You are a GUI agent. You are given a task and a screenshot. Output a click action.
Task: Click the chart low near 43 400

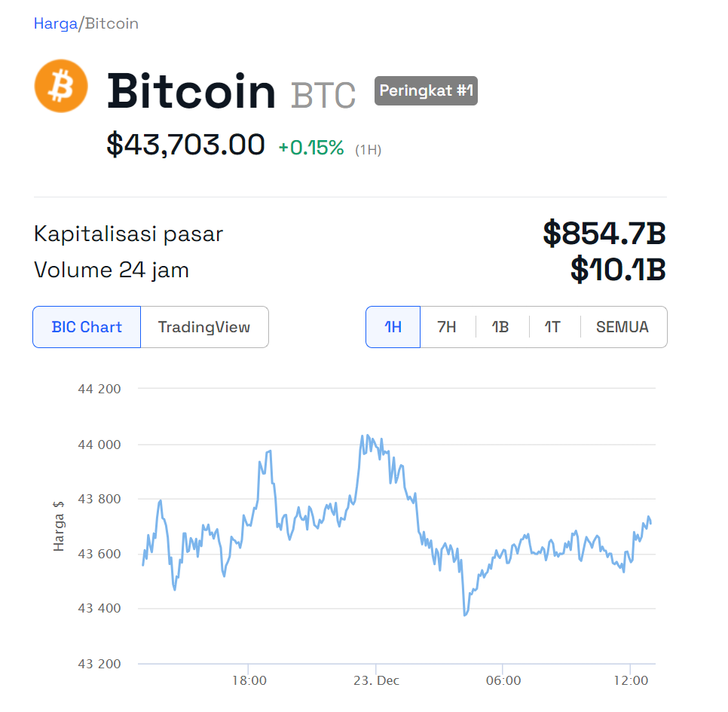465,613
